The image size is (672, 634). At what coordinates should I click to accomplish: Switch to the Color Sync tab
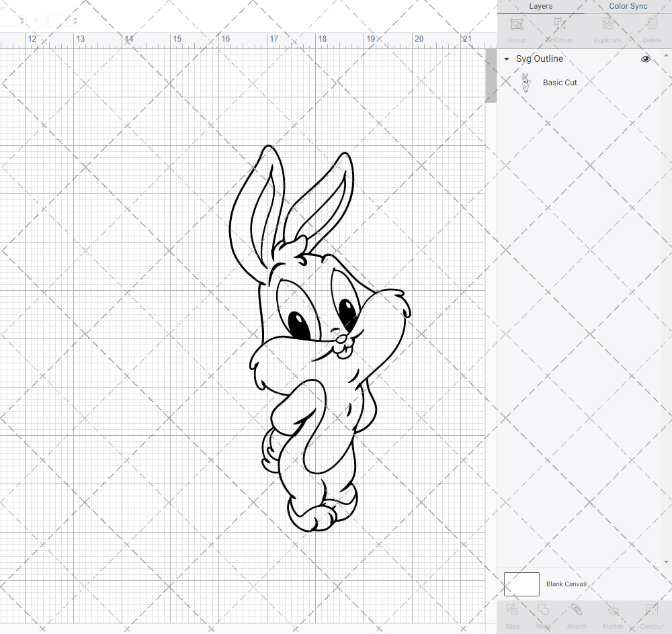pos(628,6)
